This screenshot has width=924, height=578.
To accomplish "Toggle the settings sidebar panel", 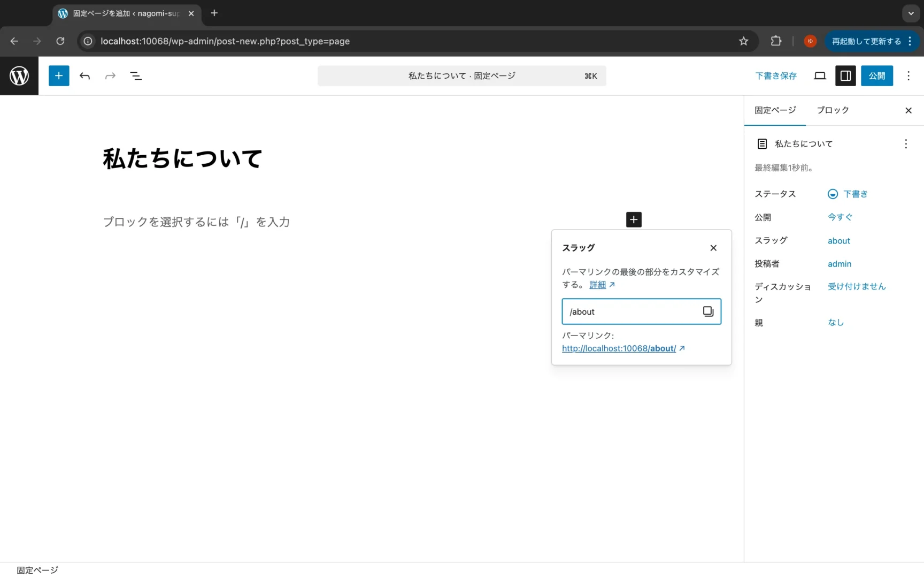I will [x=845, y=76].
